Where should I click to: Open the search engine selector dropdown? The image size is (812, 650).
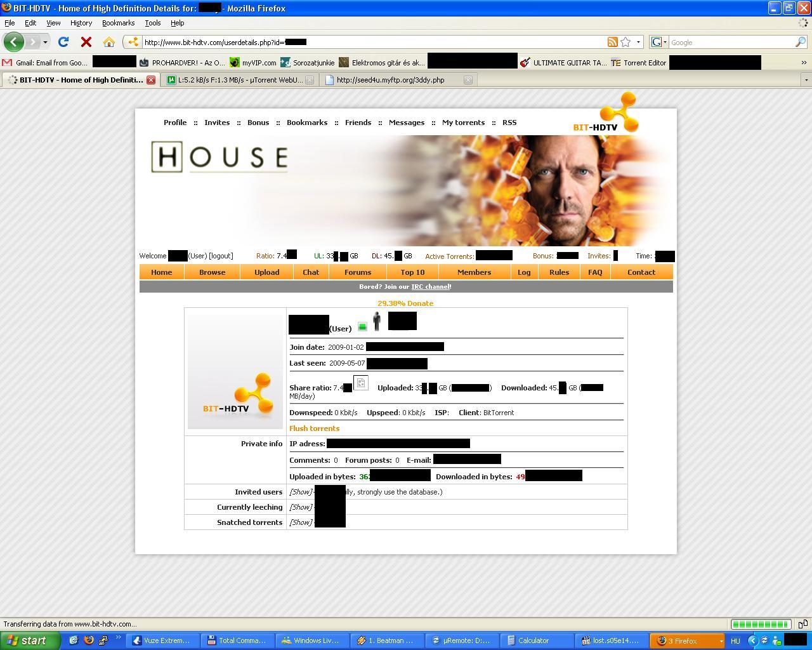click(x=659, y=42)
